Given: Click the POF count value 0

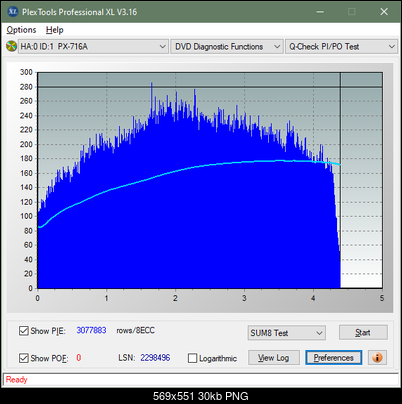Looking at the screenshot, I should click(79, 358).
